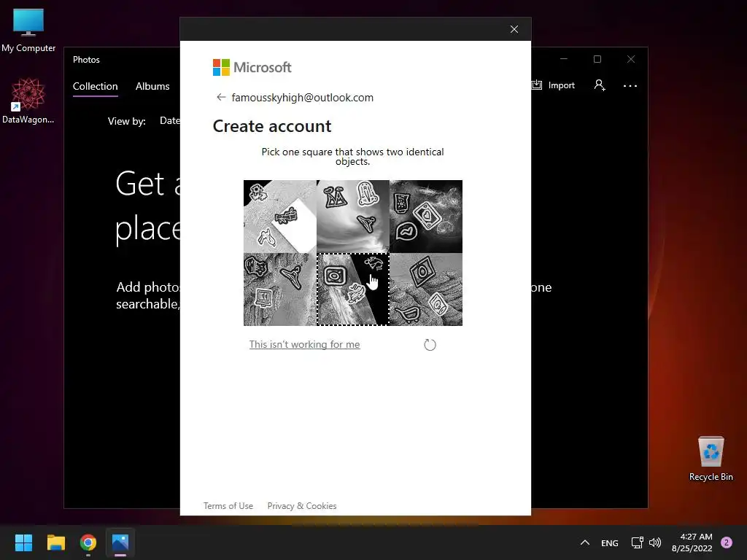Open the View by Date dropdown in Photos
747x560 pixels.
click(x=169, y=121)
